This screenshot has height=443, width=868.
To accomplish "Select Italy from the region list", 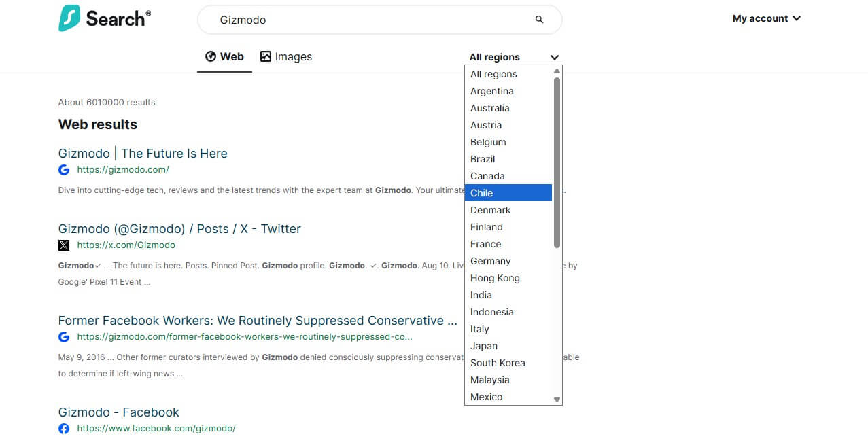I will [x=508, y=329].
